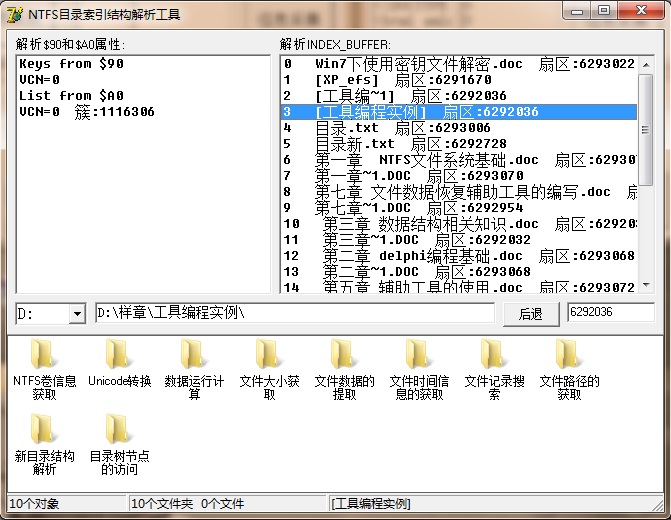The height and width of the screenshot is (520, 671).
Task: Click the sector field showing 6292036
Action: coord(611,312)
